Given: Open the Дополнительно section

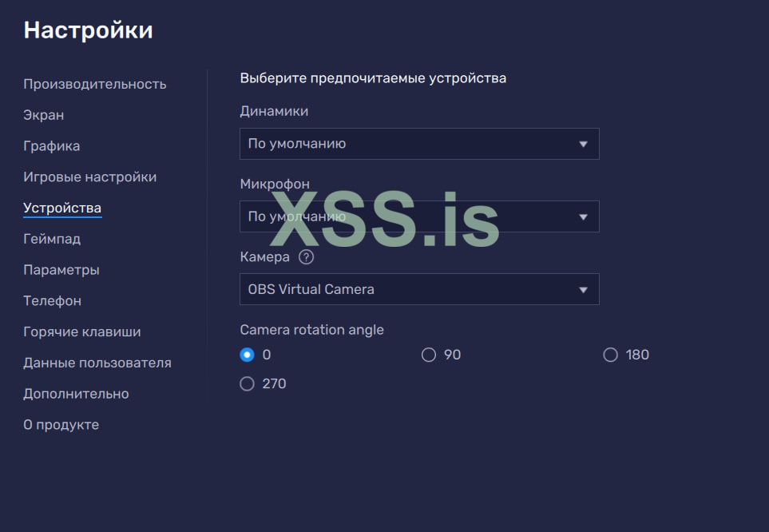Looking at the screenshot, I should tap(75, 394).
